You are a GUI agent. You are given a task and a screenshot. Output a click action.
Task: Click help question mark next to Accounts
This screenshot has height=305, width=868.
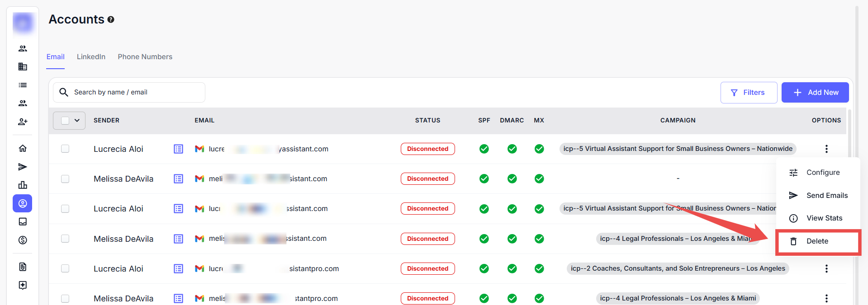point(111,19)
